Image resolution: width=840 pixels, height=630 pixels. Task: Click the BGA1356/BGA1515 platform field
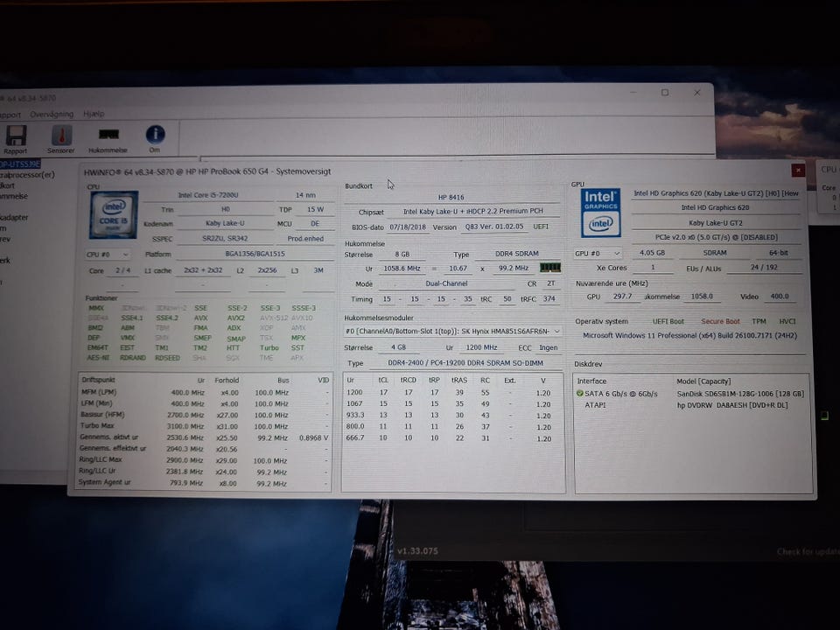[255, 254]
